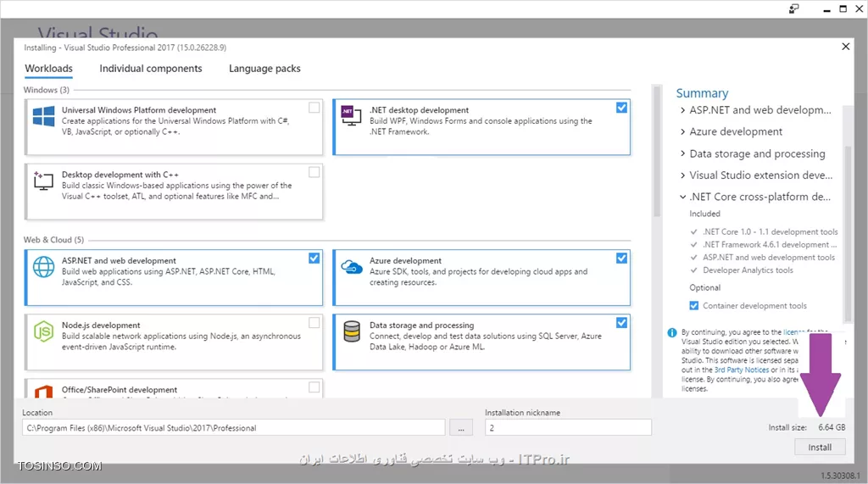Viewport: 868px width, 484px height.
Task: Click the 'Included' label in summary
Action: pyautogui.click(x=704, y=214)
